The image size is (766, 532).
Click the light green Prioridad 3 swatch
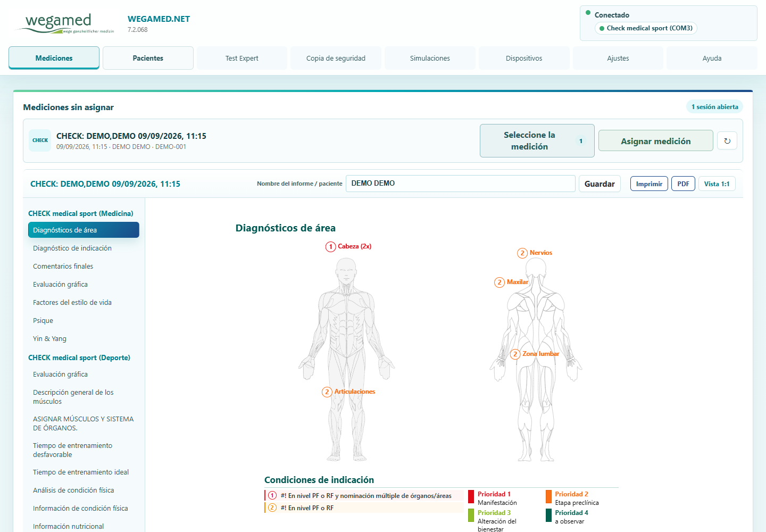coord(471,516)
